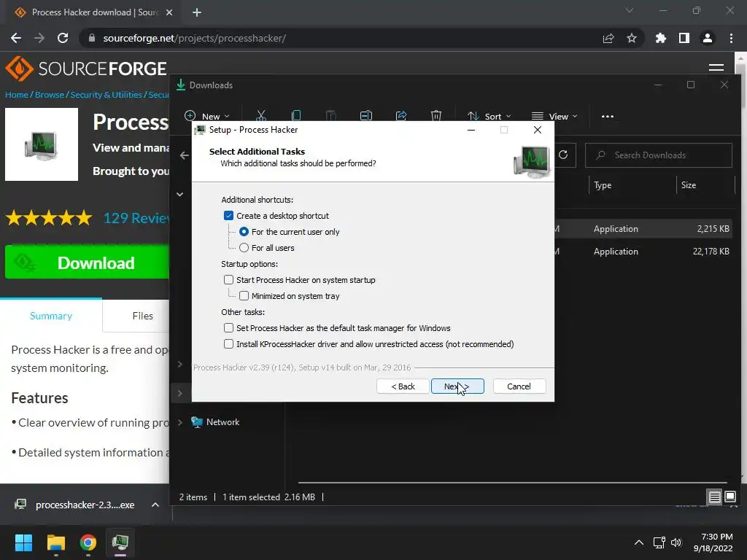Open the View dropdown menu
Viewport: 747px width, 560px height.
click(x=554, y=116)
